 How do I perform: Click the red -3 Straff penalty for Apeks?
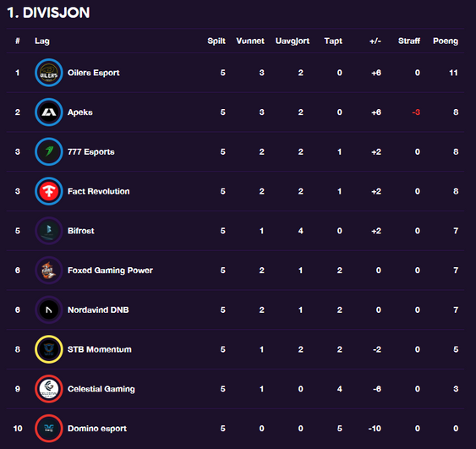(416, 112)
